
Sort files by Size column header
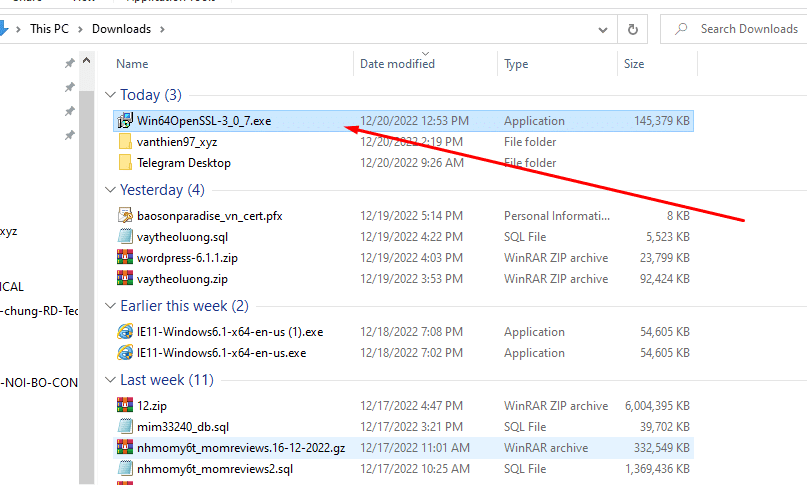pyautogui.click(x=634, y=64)
